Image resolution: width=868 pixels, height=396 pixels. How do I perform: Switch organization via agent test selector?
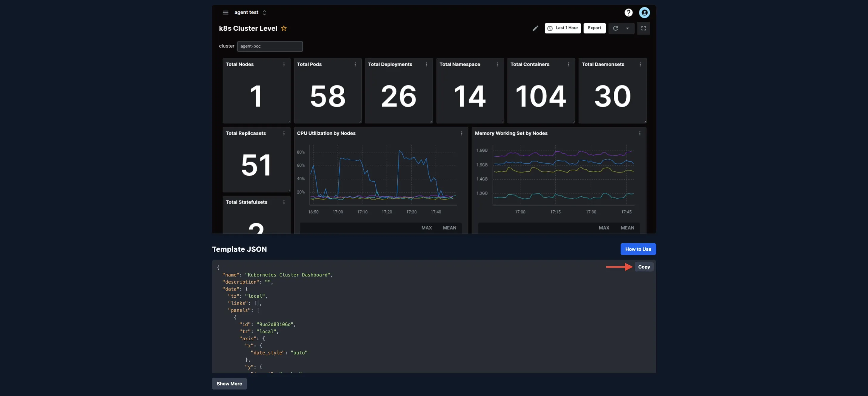point(250,13)
